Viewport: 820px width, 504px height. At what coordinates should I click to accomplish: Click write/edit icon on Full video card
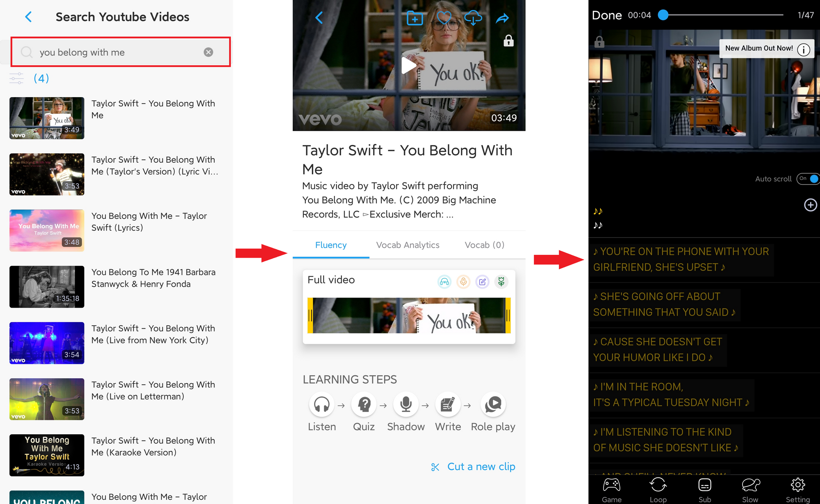[x=482, y=282]
